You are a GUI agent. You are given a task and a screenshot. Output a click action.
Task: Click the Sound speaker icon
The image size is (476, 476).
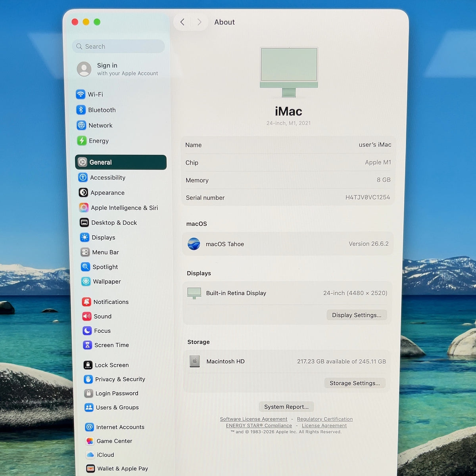tap(87, 316)
